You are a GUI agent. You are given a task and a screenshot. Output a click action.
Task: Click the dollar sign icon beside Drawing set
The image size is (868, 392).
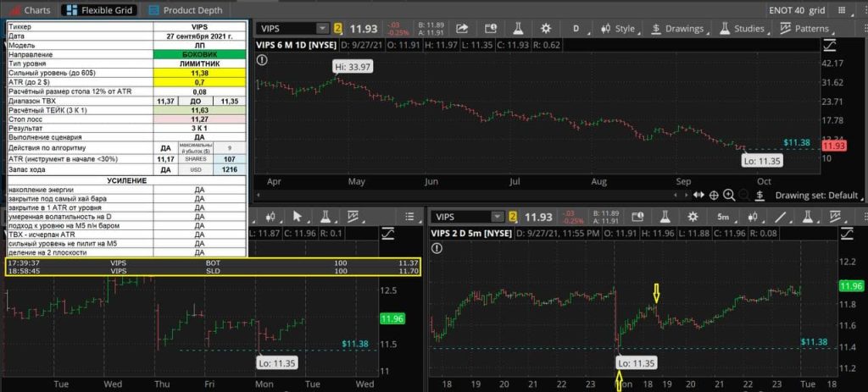(x=760, y=195)
